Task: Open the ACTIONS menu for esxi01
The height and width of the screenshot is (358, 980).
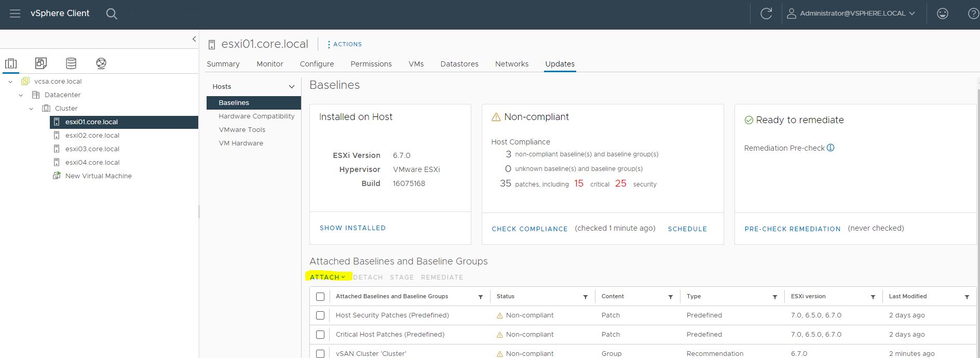Action: [345, 44]
